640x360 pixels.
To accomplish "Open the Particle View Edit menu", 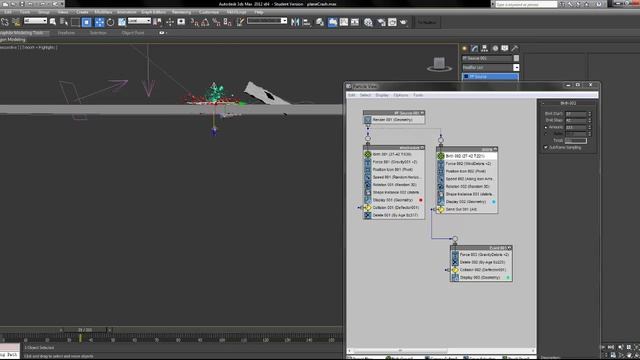I will pos(351,95).
